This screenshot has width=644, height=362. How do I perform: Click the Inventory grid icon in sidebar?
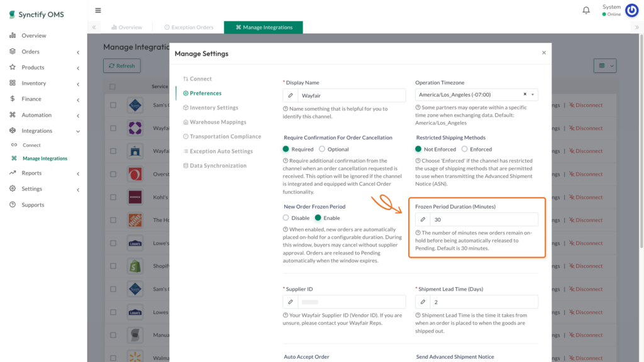coord(13,83)
